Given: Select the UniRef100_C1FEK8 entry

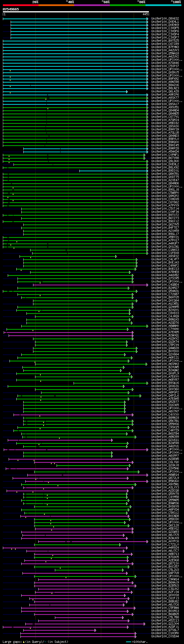Looking at the screenshot, I should tap(165, 253).
